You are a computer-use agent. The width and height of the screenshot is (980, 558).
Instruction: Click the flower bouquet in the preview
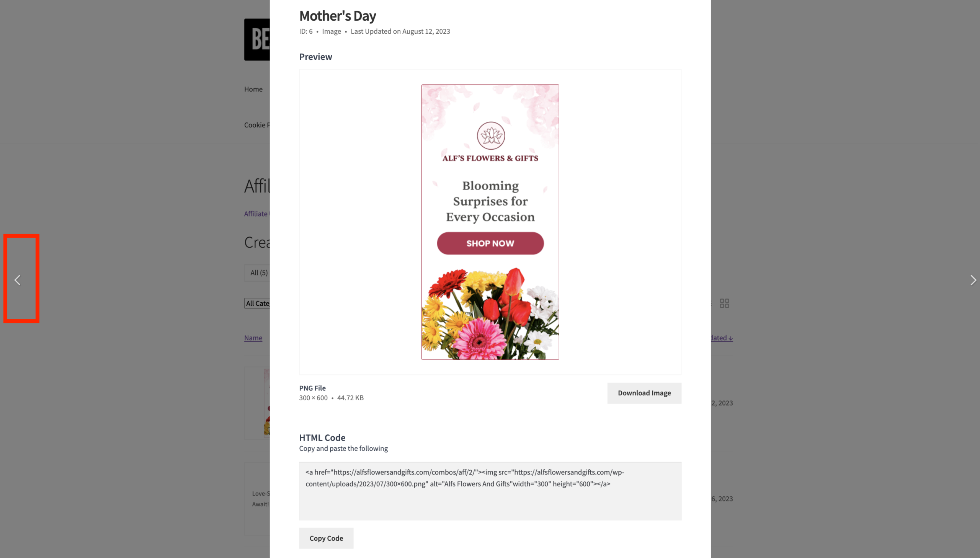(490, 313)
